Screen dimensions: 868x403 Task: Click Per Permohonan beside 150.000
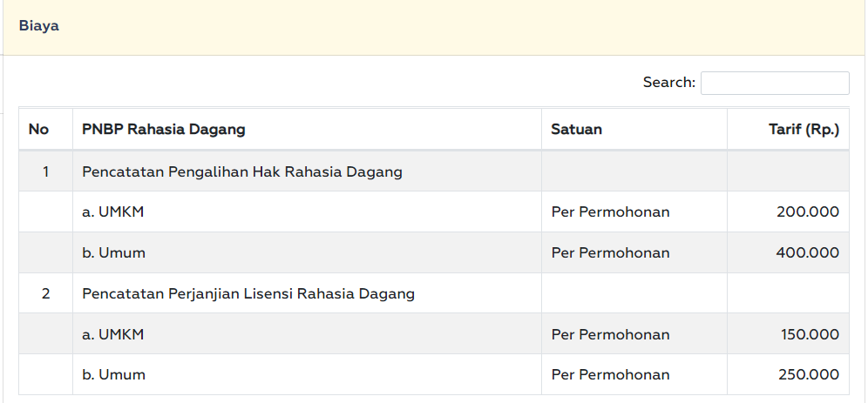(610, 334)
